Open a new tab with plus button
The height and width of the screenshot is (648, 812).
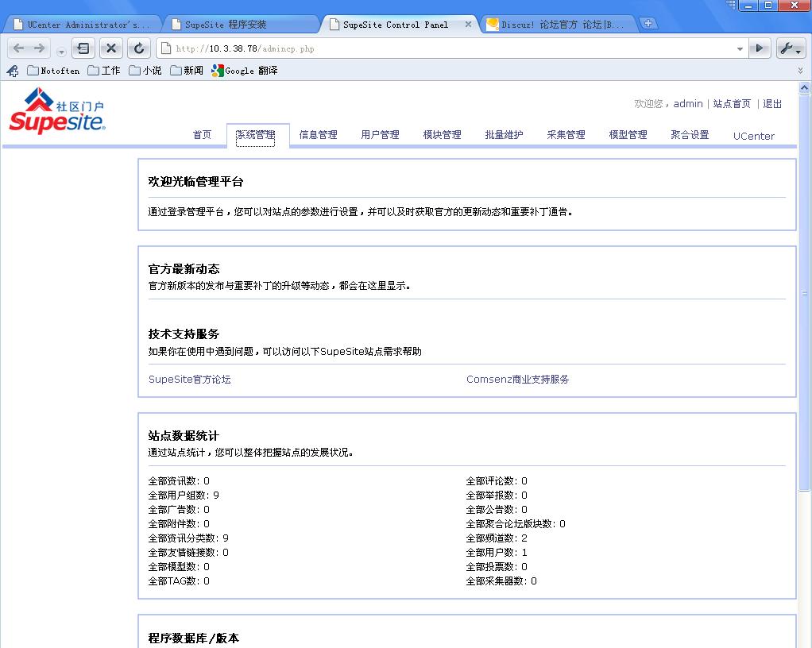(649, 24)
